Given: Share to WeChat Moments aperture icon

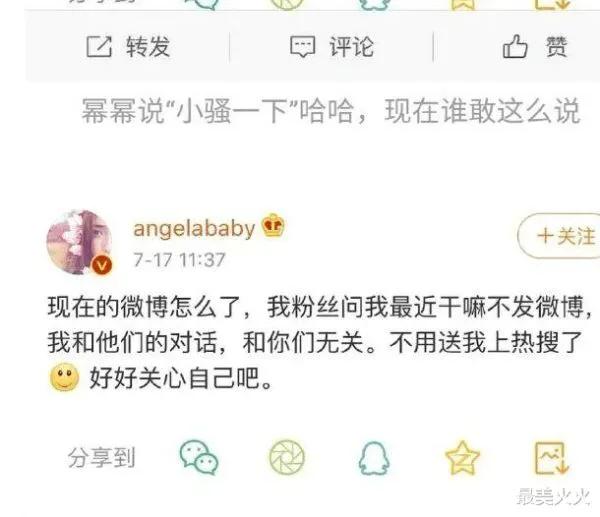Looking at the screenshot, I should click(x=287, y=457).
